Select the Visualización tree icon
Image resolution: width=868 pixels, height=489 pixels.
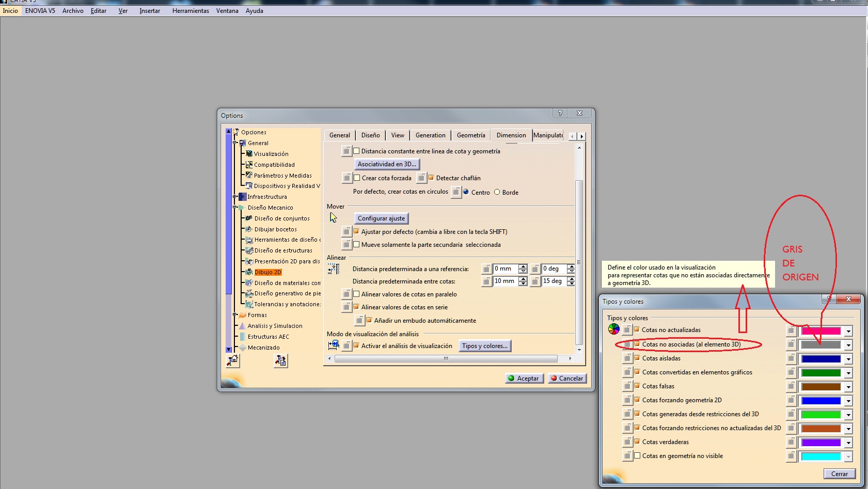[x=249, y=153]
